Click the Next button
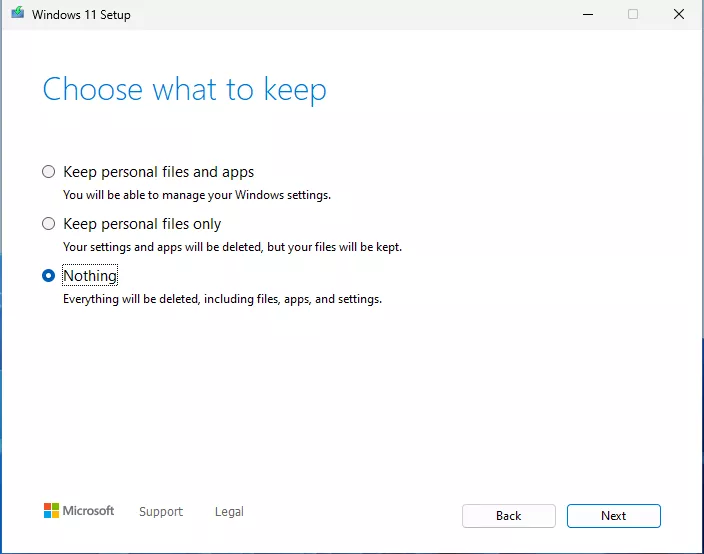This screenshot has width=704, height=554. (x=613, y=516)
